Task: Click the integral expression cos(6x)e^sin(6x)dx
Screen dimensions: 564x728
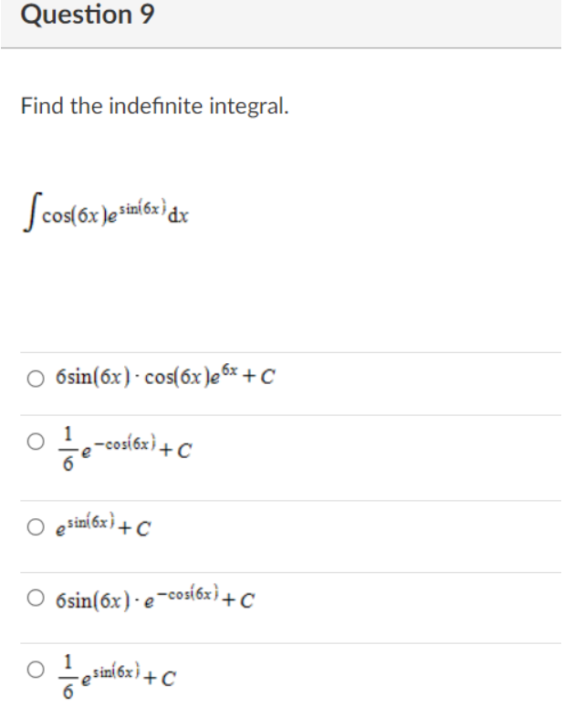Action: point(106,213)
